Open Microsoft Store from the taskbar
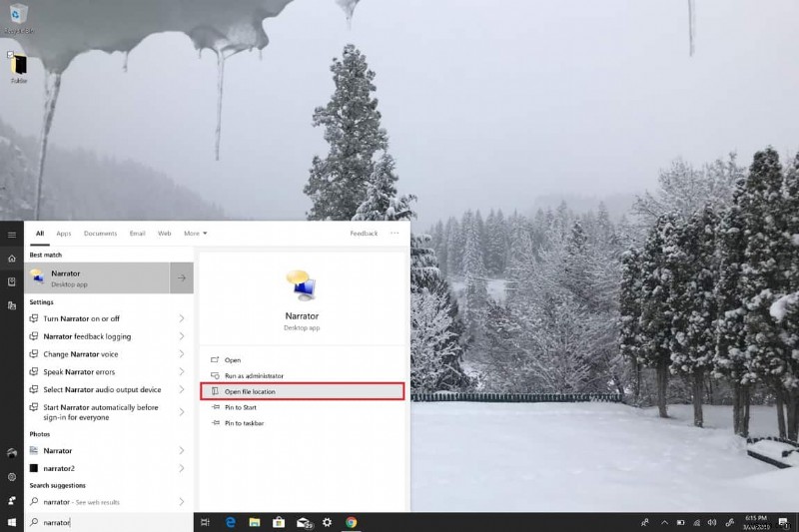 pyautogui.click(x=279, y=522)
